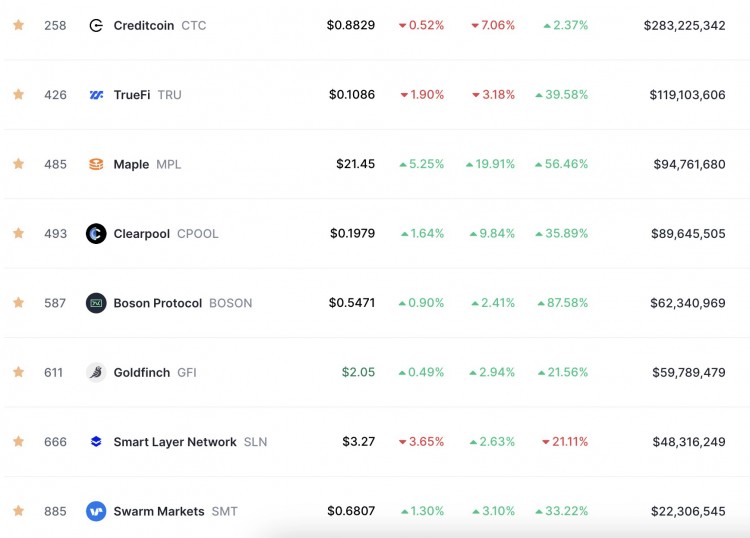
Task: Toggle the watchlist star for Goldfinch
Action: [x=18, y=372]
